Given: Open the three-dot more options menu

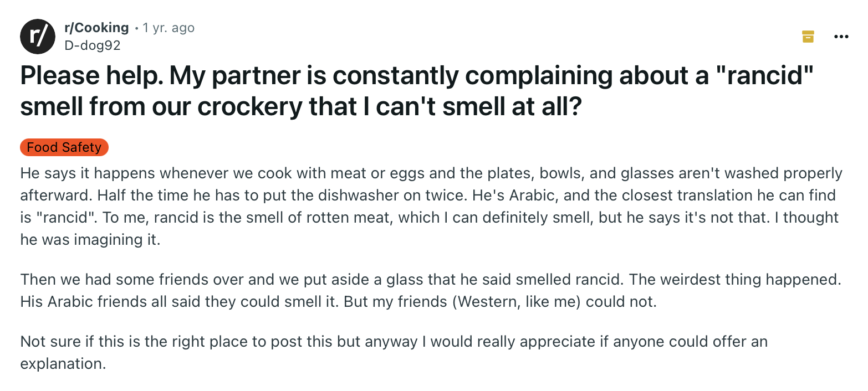Looking at the screenshot, I should [841, 37].
